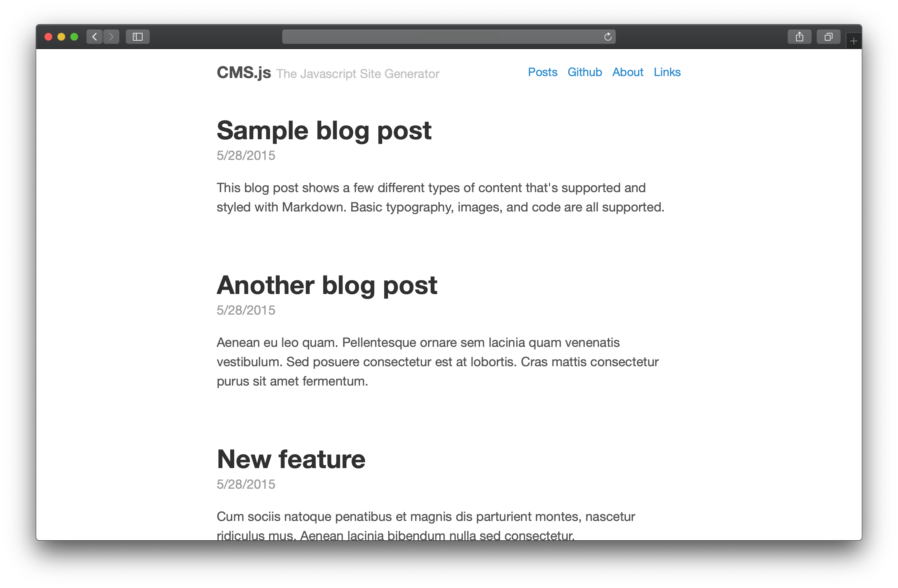This screenshot has height=588, width=898.
Task: Click the browser share icon
Action: point(799,36)
